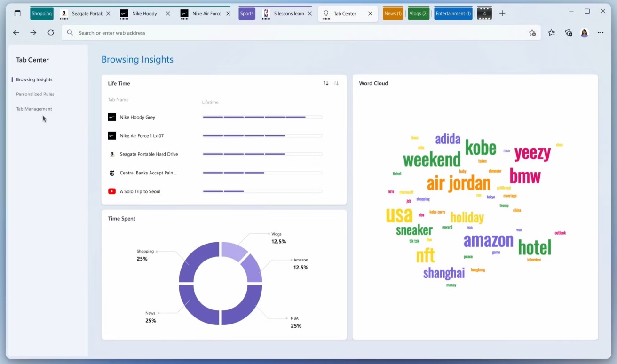Open Personalized Rules in sidebar
This screenshot has height=364, width=617.
[x=35, y=94]
